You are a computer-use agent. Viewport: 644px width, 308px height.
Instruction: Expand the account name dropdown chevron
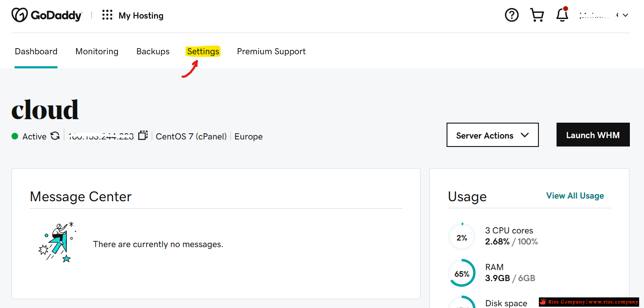625,15
